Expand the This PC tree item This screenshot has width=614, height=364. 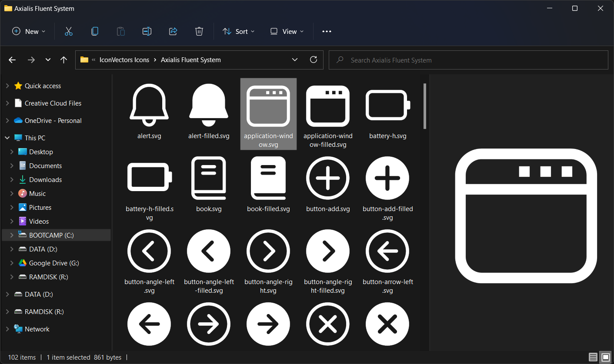pos(7,137)
